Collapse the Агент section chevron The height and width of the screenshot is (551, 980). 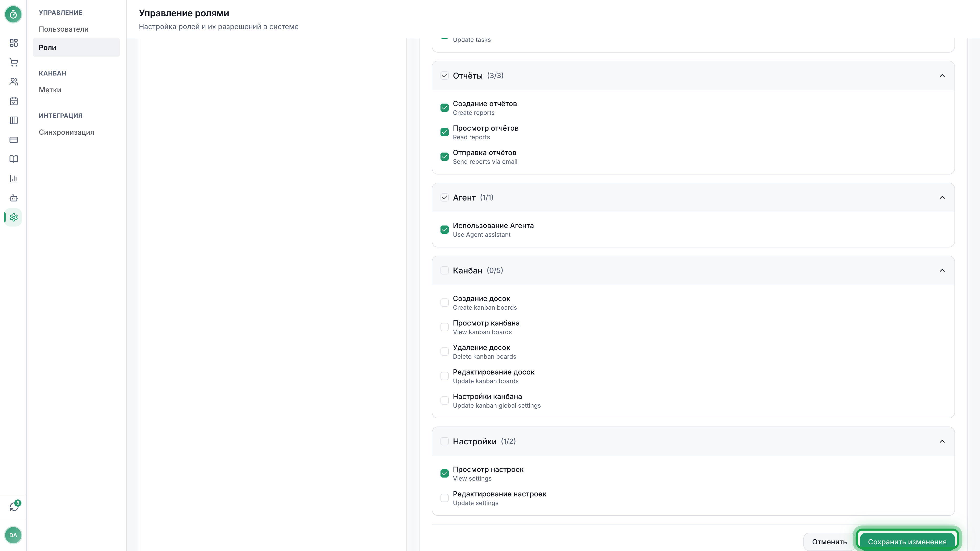[942, 197]
